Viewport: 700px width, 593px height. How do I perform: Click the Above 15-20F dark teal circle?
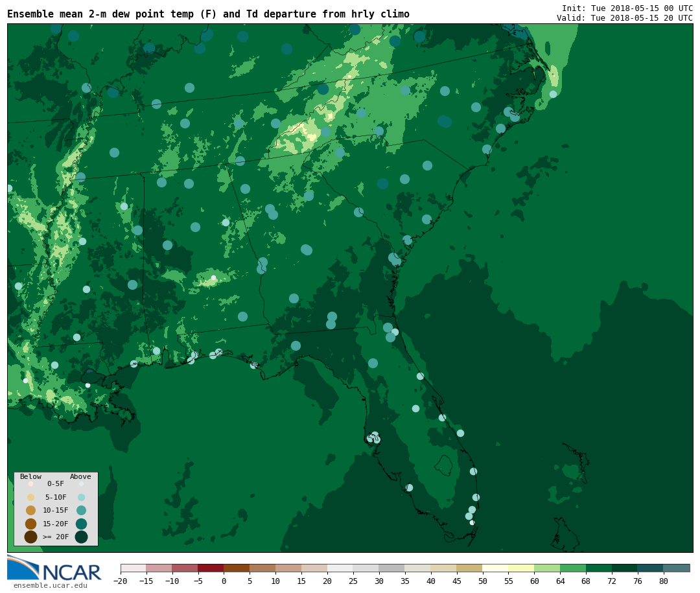click(x=81, y=524)
